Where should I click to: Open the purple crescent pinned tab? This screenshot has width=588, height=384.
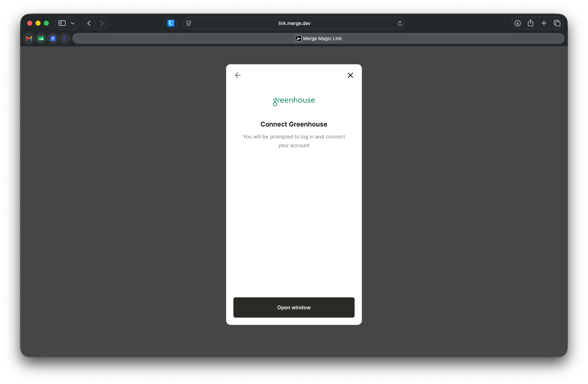65,38
